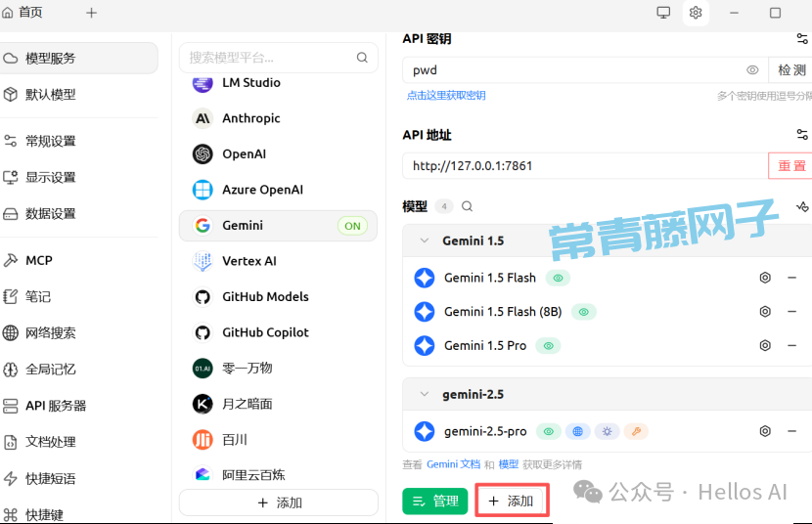Select Anthropic in provider list
Image resolution: width=812 pixels, height=524 pixels.
(x=250, y=118)
